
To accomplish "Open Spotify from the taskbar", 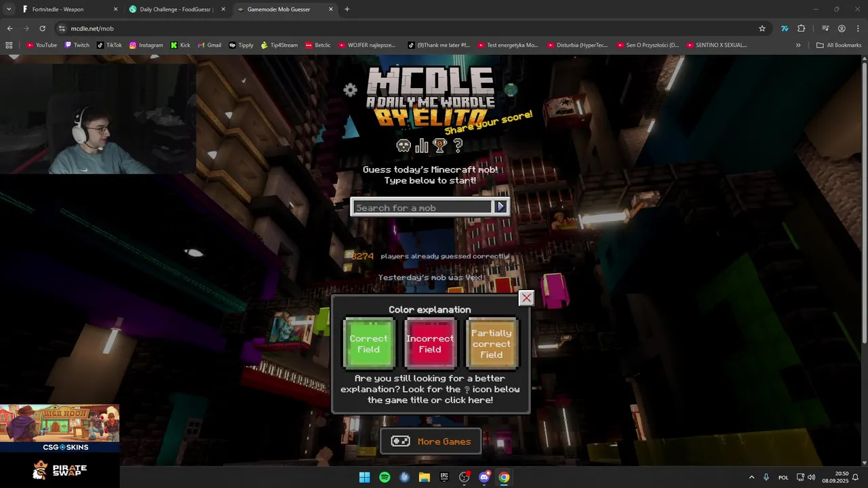I will 384,477.
